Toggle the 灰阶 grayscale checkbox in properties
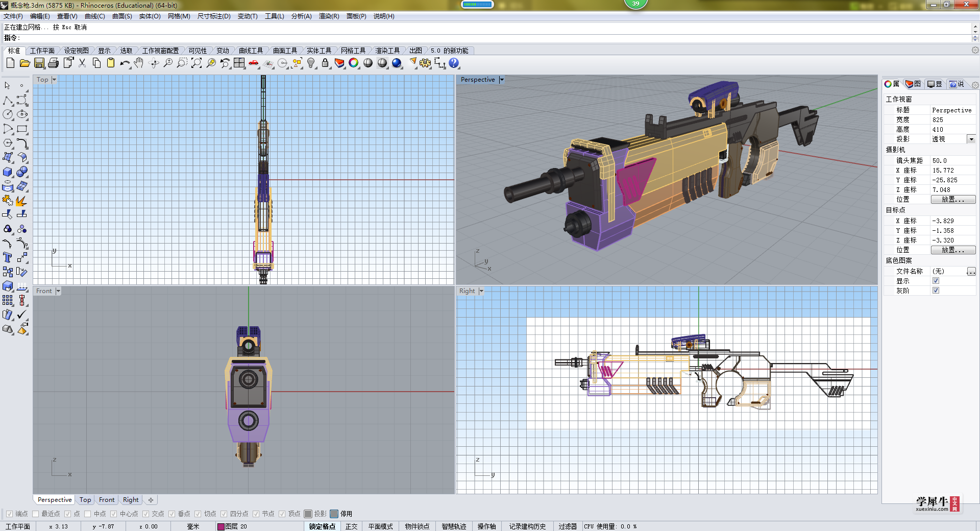980x531 pixels. [936, 291]
